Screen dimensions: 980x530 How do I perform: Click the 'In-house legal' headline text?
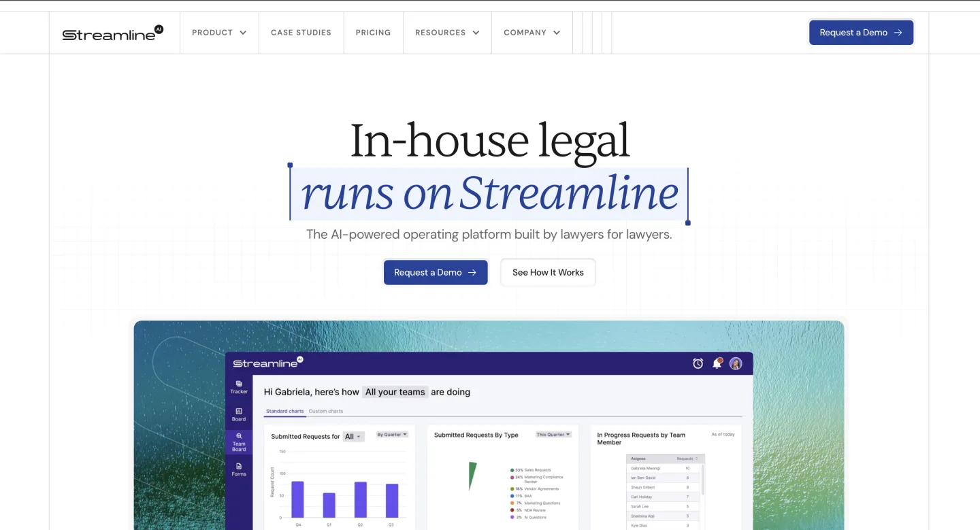[x=490, y=142]
